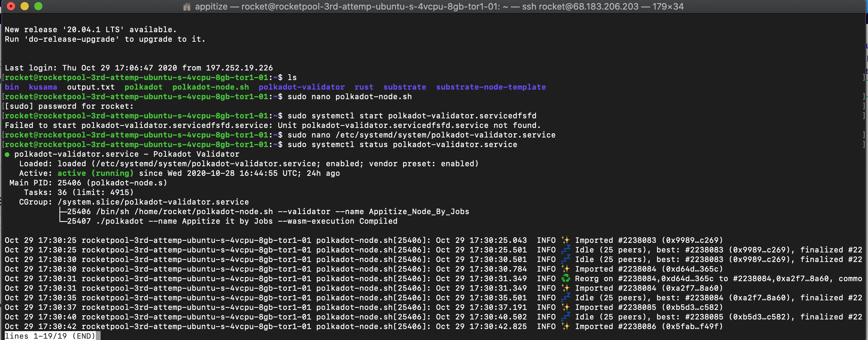Click the zzz icon on the 17:30:35.501 line
868x340 pixels.
coord(565,298)
